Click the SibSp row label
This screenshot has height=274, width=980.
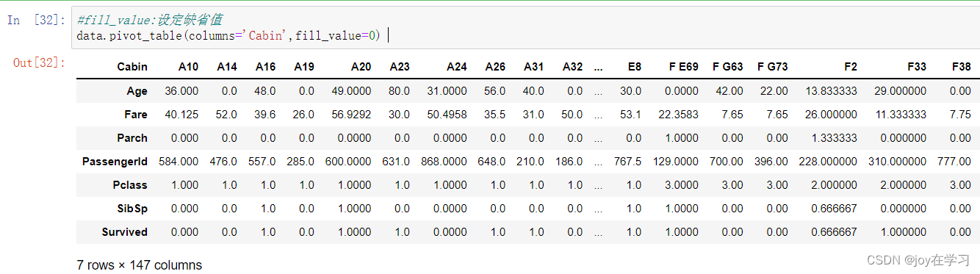132,209
